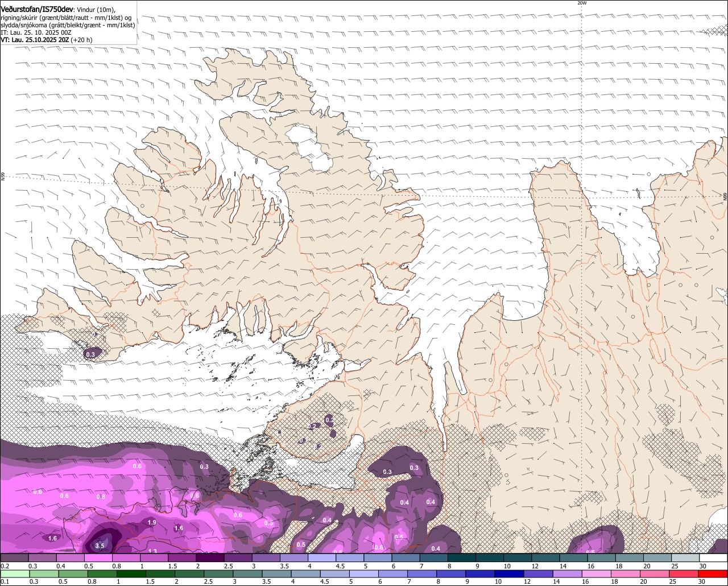Viewport: 728px width, 586px height.
Task: Select the lavender 4 swatch in snow legend
Action: point(321,558)
